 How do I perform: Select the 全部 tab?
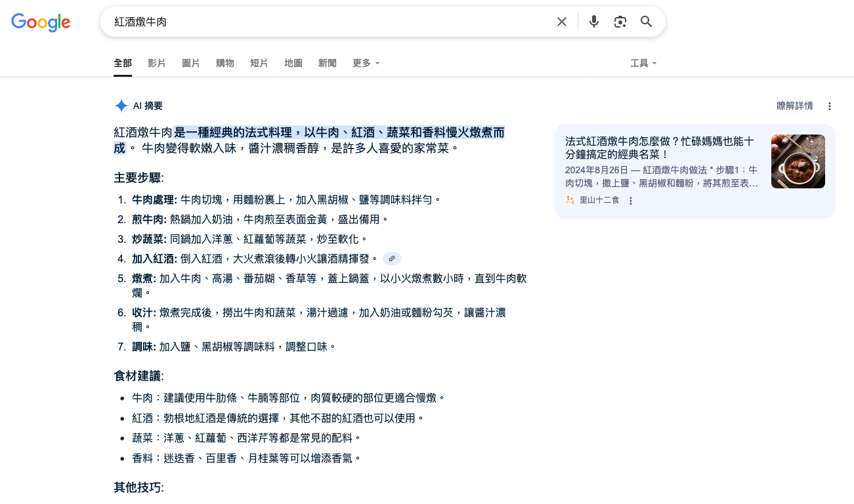(x=123, y=63)
